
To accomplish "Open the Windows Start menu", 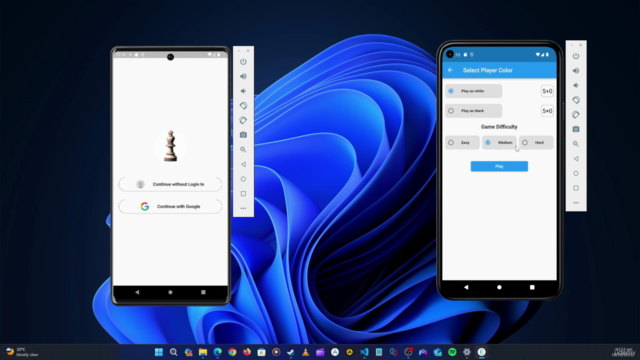I will [x=159, y=352].
